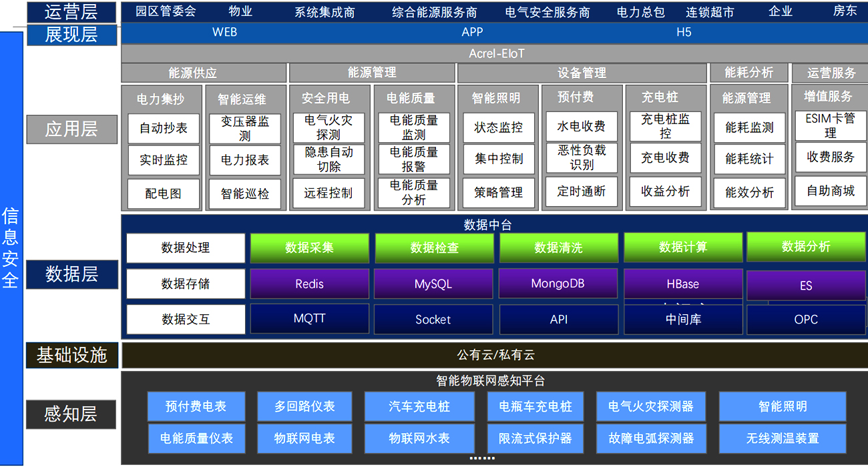This screenshot has width=868, height=467.
Task: Click the 恶性负载识别 box
Action: tap(582, 158)
